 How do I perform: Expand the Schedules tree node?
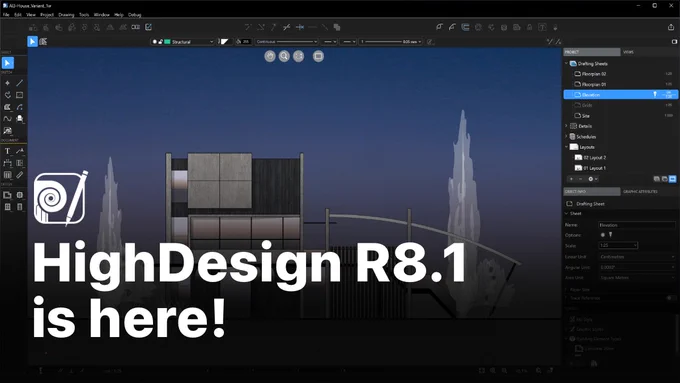(566, 136)
